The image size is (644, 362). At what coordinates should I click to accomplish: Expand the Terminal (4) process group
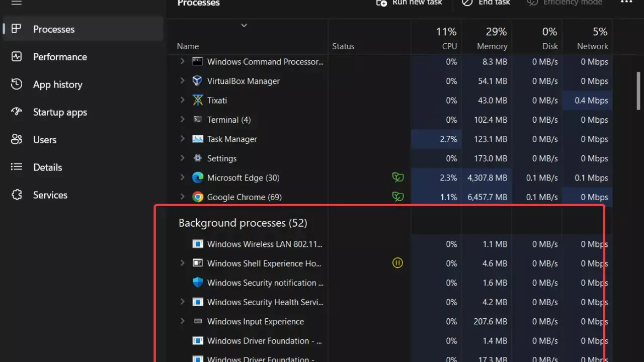[182, 120]
